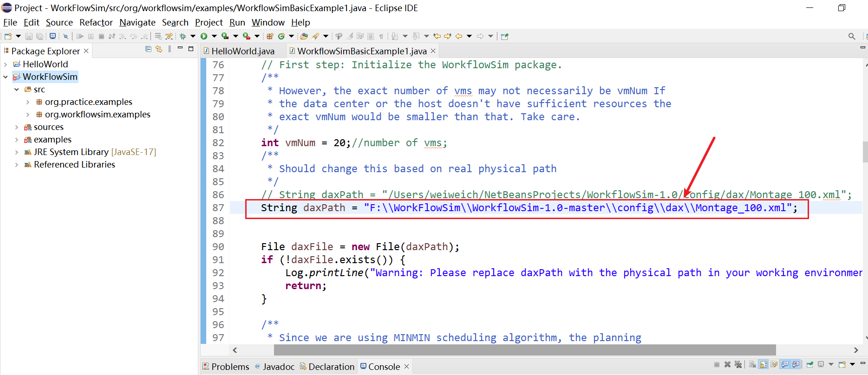This screenshot has height=375, width=868.
Task: Click the Quick Access search magnifier icon
Action: tap(852, 36)
